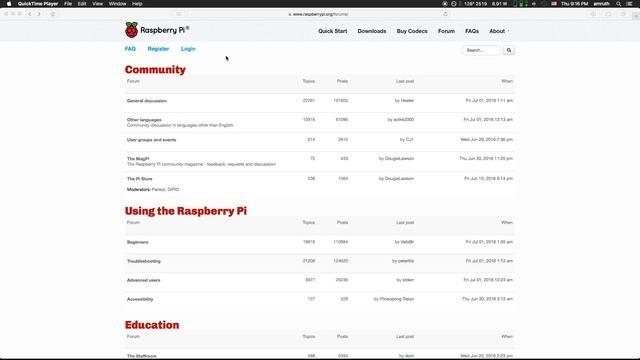640x360 pixels.
Task: Open Using the Raspberry Pi heading
Action: pos(186,211)
